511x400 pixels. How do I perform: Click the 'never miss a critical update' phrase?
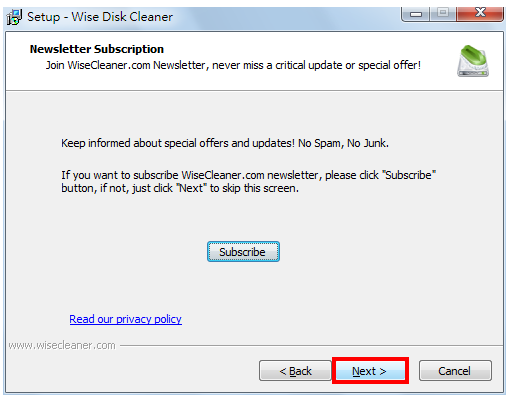pyautogui.click(x=276, y=65)
